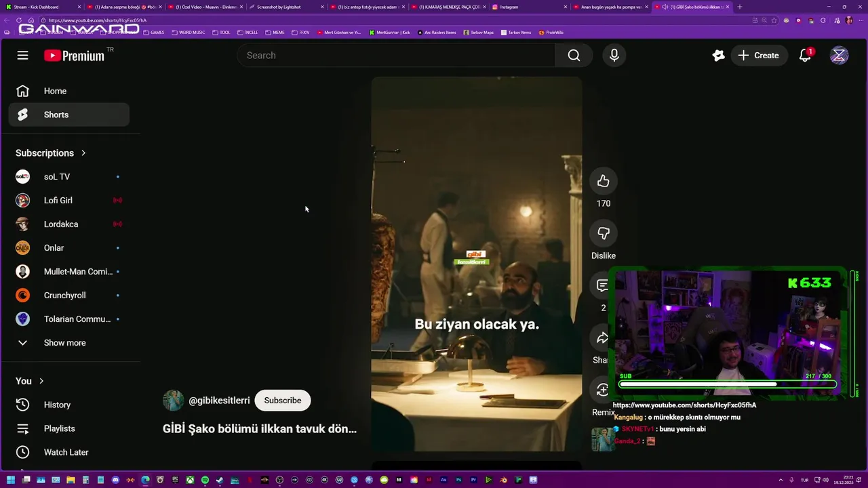
Task: Click the browser address bar URL
Action: 98,20
